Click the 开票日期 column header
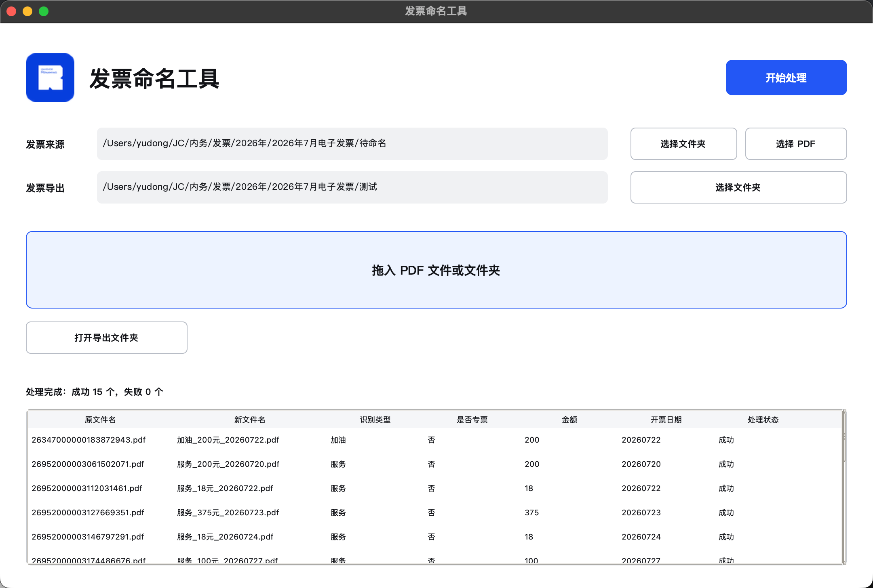This screenshot has width=873, height=588. [666, 420]
